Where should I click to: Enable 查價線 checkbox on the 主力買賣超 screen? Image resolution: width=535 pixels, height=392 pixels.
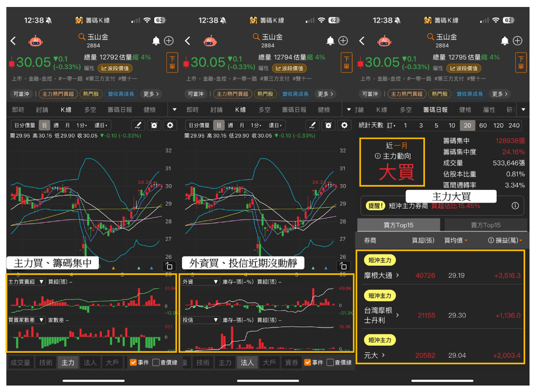156,362
